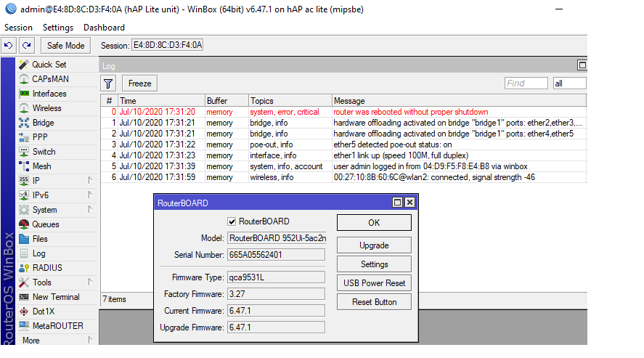Click the Current Firmware field
The image size is (644, 358).
(x=276, y=311)
